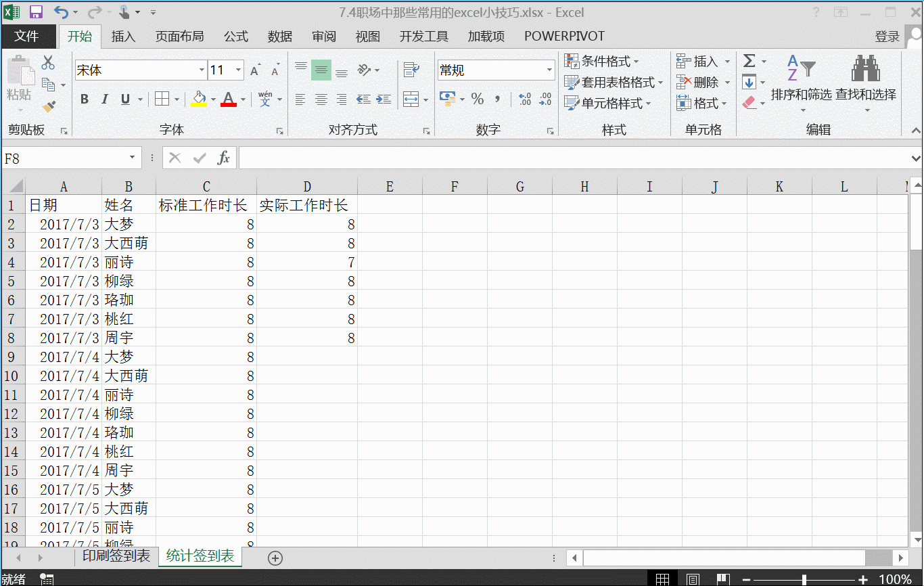Screen dimensions: 924x586
Task: Toggle bold formatting
Action: point(85,99)
